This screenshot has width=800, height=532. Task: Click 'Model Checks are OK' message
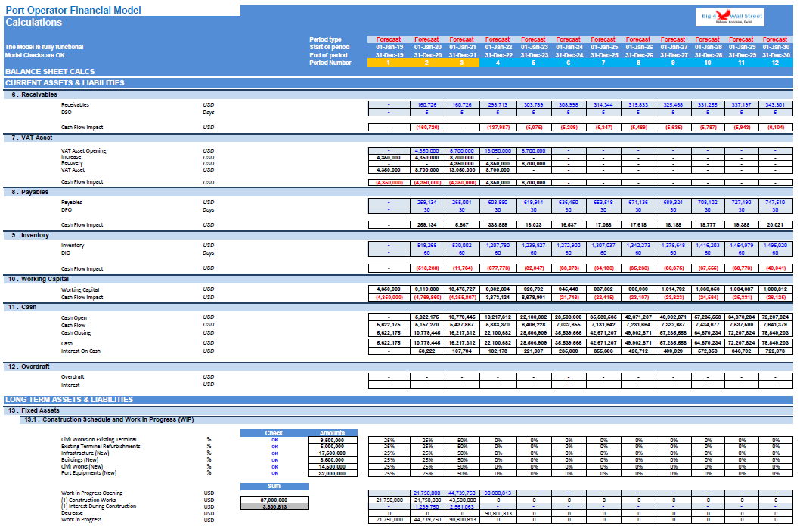(35, 55)
